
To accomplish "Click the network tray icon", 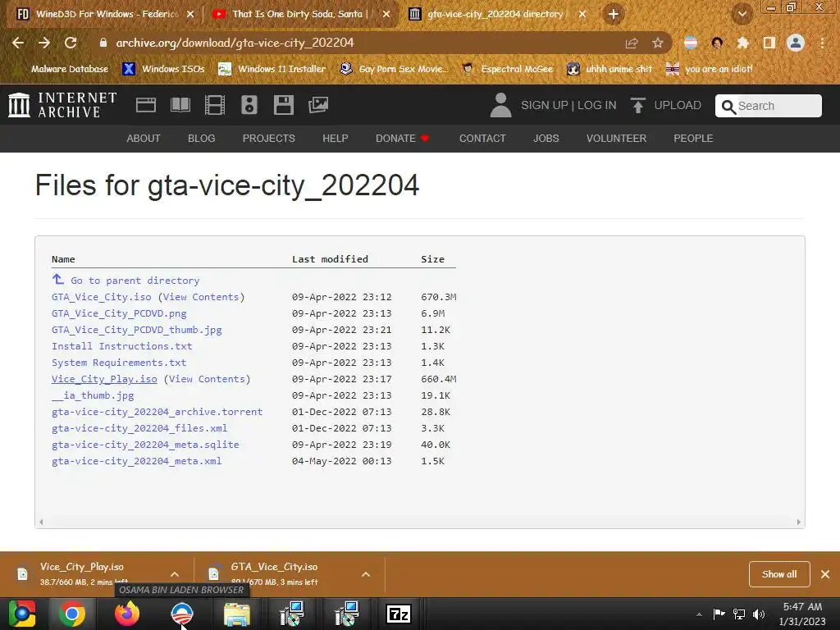I will coord(739,614).
